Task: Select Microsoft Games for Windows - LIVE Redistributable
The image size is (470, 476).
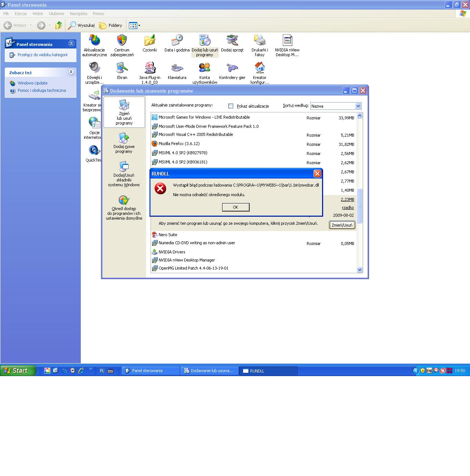Action: (x=253, y=118)
